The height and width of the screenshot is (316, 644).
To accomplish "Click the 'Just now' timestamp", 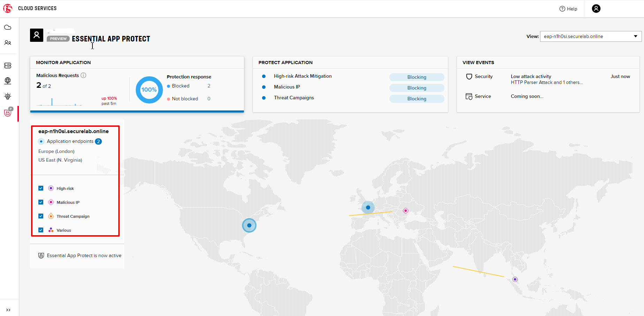I will pos(620,76).
